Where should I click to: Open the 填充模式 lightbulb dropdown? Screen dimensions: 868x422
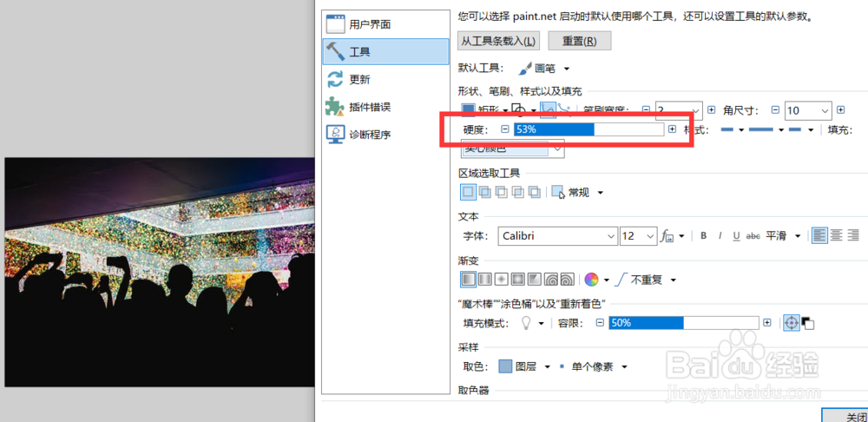(533, 323)
